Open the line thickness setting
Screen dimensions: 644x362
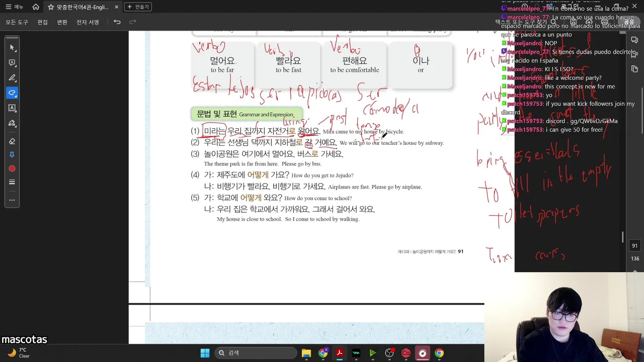tap(12, 182)
